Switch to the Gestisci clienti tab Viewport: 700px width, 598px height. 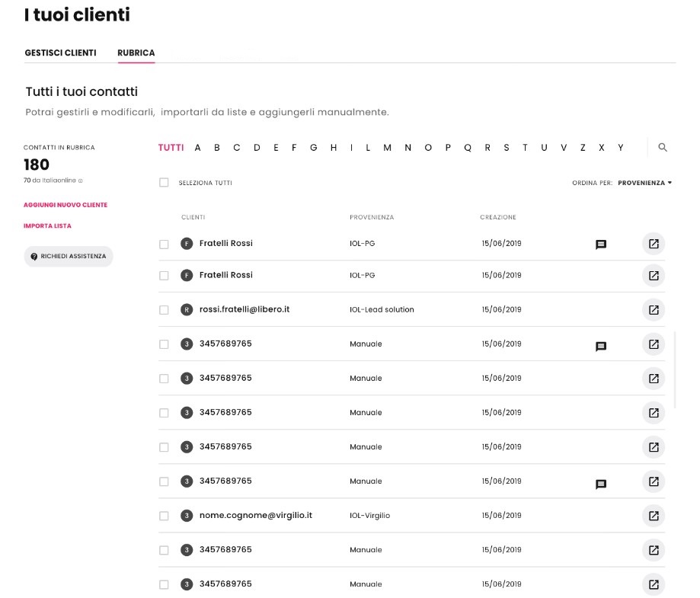60,53
